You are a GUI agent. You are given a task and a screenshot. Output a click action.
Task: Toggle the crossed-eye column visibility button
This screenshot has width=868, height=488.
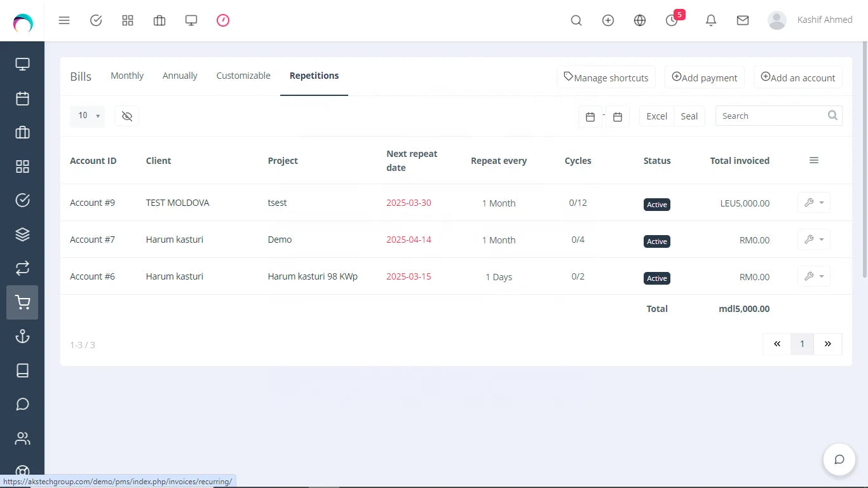click(x=127, y=116)
